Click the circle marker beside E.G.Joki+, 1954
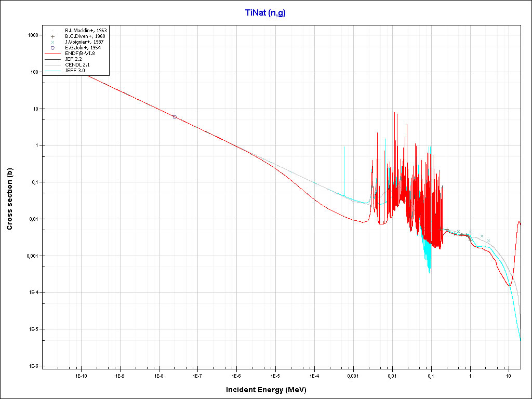The image size is (532, 399). point(52,48)
